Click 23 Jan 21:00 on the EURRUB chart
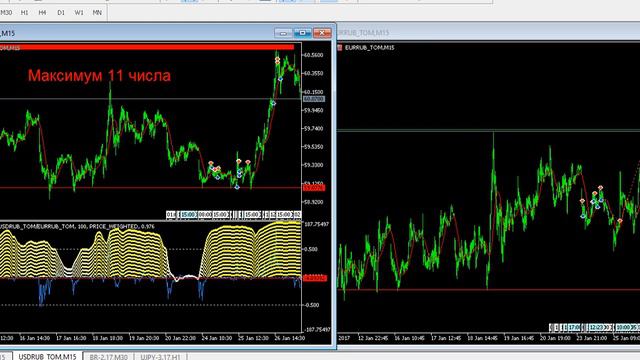The height and width of the screenshot is (360, 640). coord(591,338)
